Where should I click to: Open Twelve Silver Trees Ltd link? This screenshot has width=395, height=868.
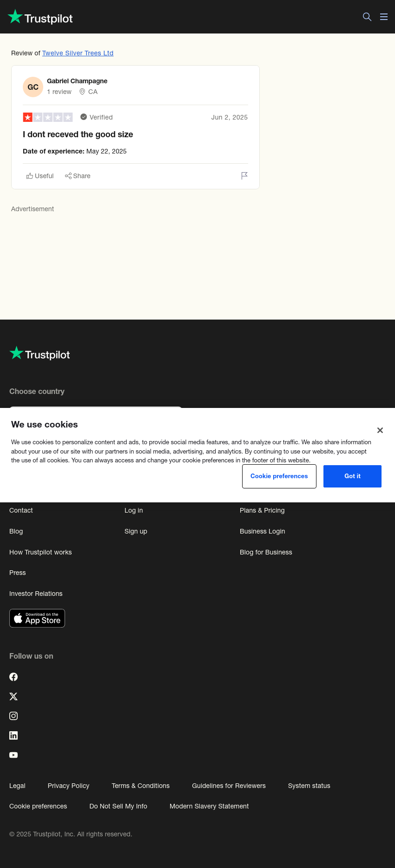(78, 53)
